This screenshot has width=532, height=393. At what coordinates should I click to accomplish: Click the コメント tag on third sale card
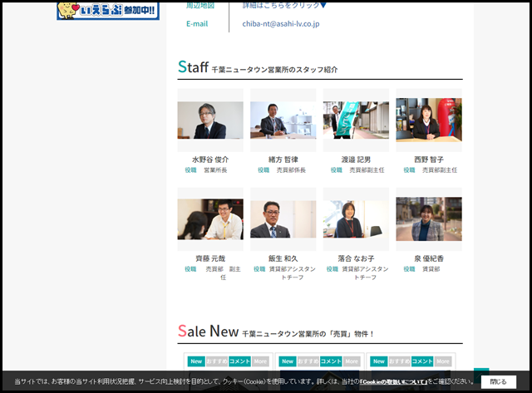pyautogui.click(x=422, y=361)
